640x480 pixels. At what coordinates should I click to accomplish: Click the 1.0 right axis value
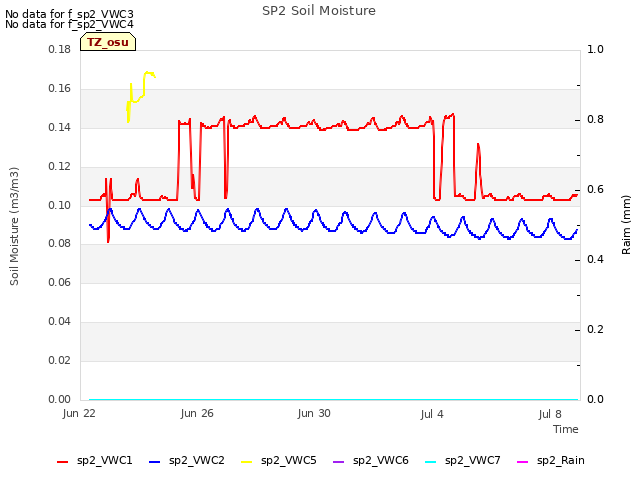(595, 49)
